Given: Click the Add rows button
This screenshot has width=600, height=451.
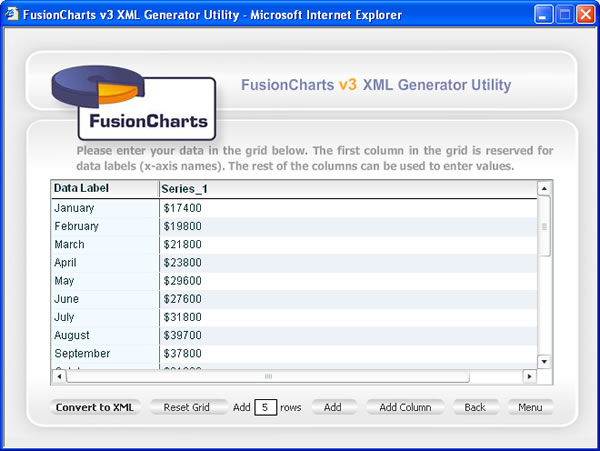Looking at the screenshot, I should [x=333, y=408].
